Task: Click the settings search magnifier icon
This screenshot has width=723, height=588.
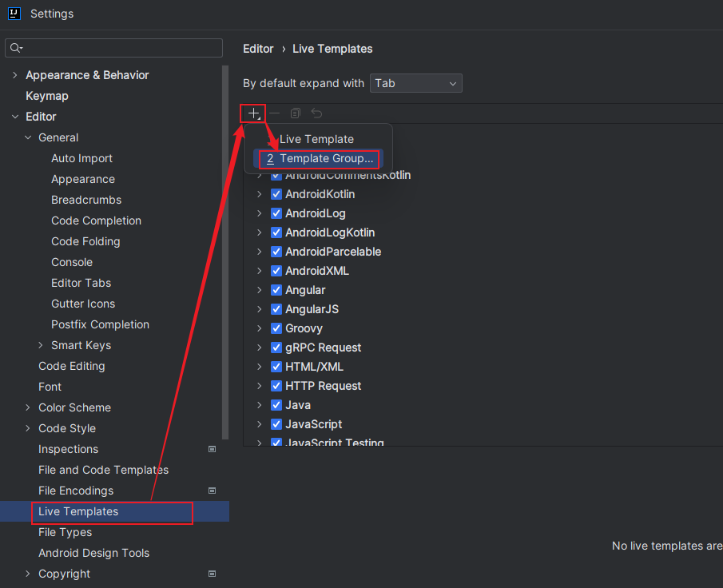Action: pos(15,49)
